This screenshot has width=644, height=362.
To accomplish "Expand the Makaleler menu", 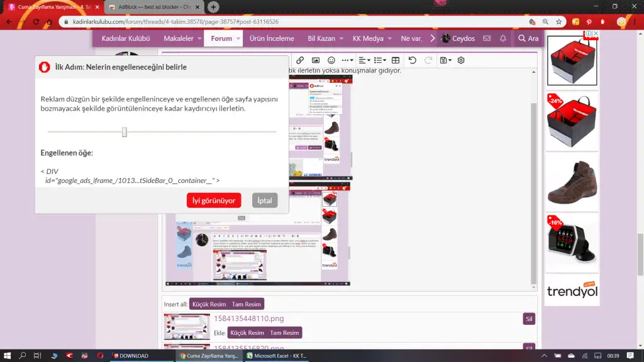I will (x=182, y=38).
